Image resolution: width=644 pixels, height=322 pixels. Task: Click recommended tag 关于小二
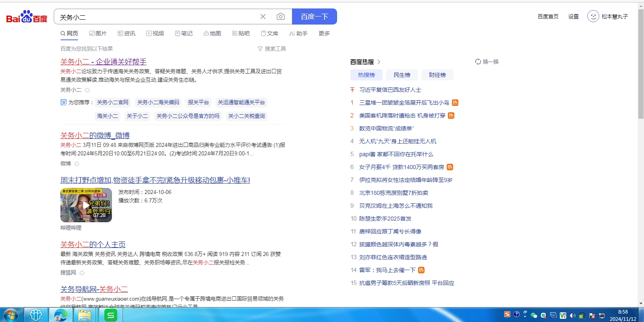click(137, 116)
